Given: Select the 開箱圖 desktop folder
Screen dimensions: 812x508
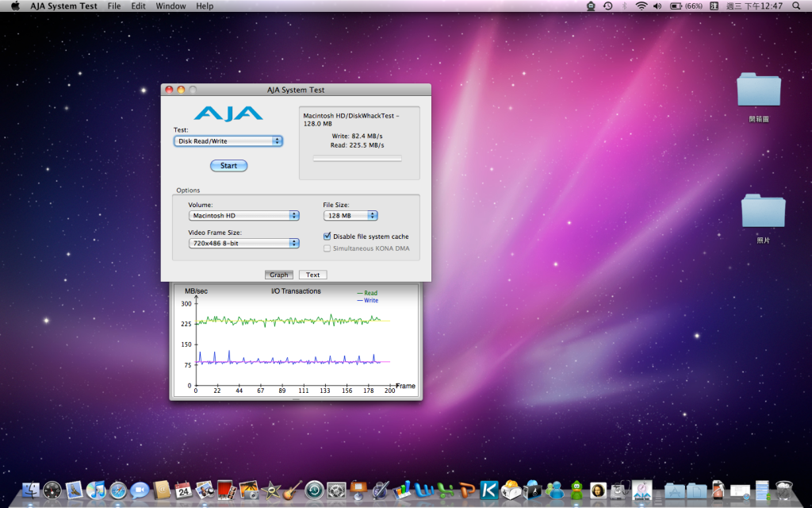Looking at the screenshot, I should pyautogui.click(x=759, y=98).
